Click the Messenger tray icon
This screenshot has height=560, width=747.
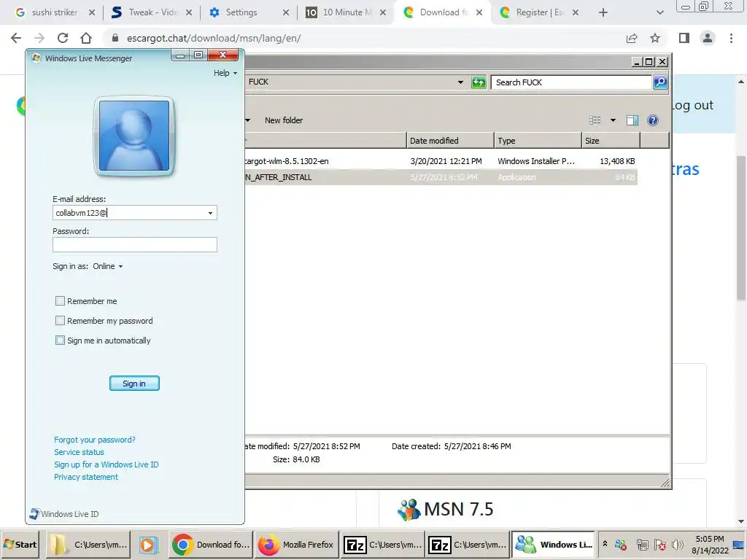point(620,544)
